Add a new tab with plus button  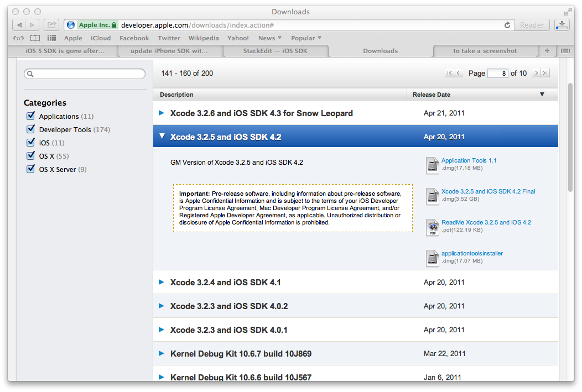point(547,51)
